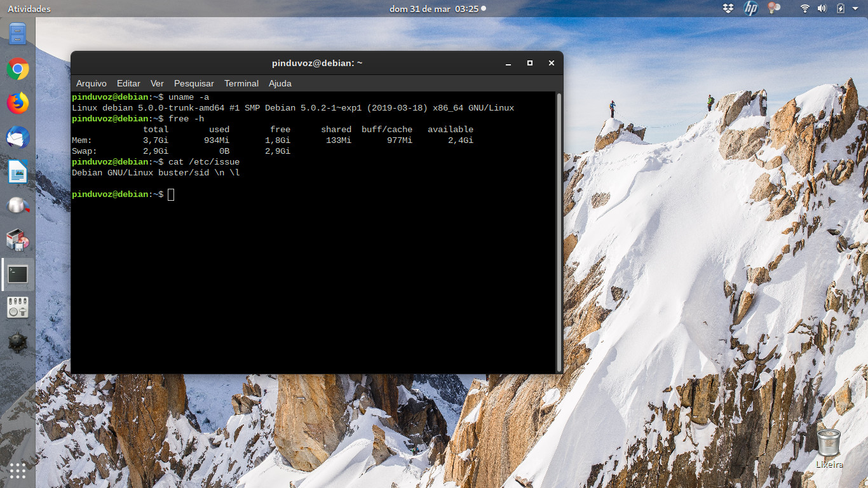The width and height of the screenshot is (868, 488).
Task: Click the HP tray icon
Action: [x=750, y=9]
